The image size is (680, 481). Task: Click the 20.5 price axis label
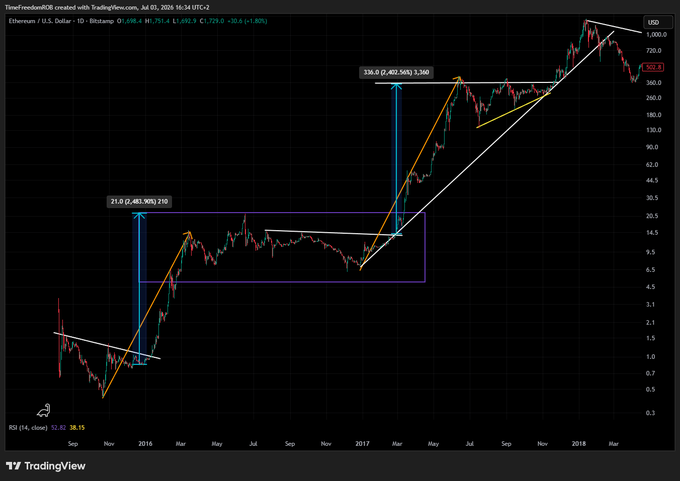click(x=652, y=216)
